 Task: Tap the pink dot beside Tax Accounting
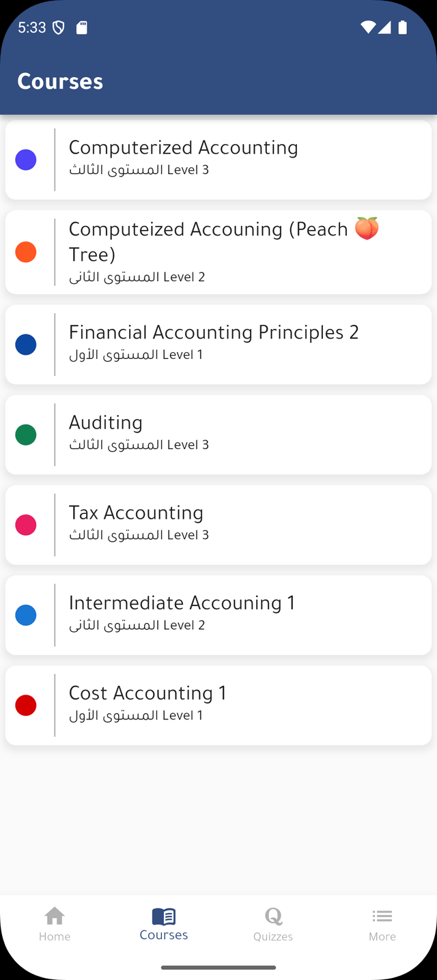point(26,525)
